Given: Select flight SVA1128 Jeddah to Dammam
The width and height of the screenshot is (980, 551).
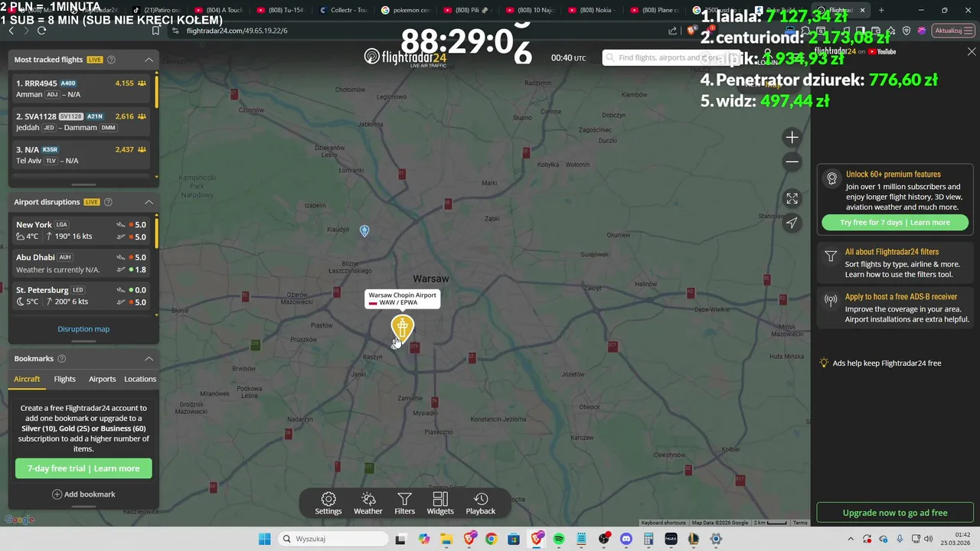Looking at the screenshot, I should pos(81,122).
